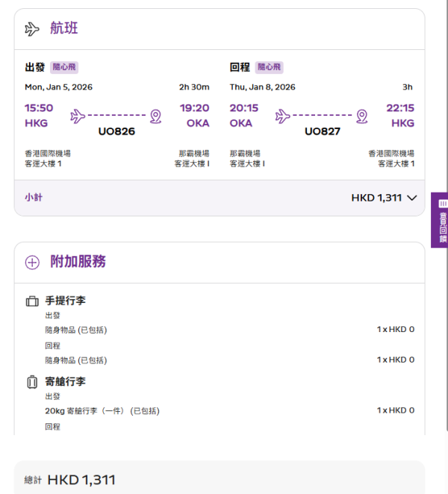This screenshot has width=448, height=494.
Task: Expand the subtotal chevron next to HKD 1,311
Action: pos(411,198)
